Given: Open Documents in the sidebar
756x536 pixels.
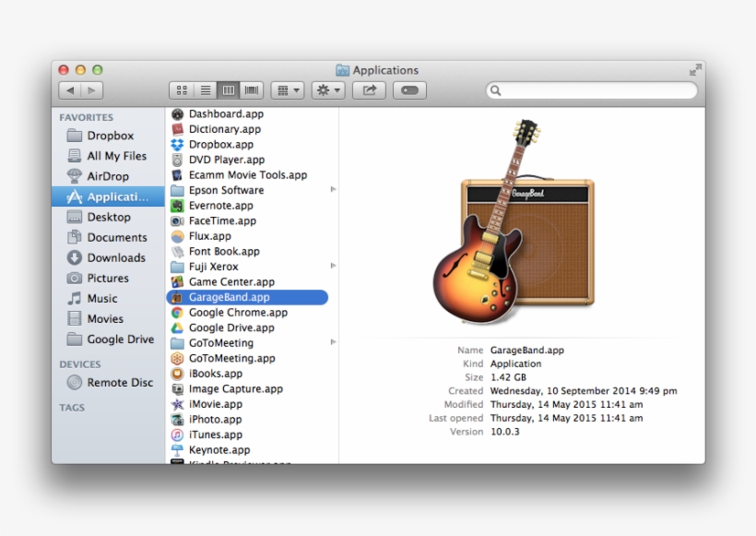Looking at the screenshot, I should pyautogui.click(x=108, y=237).
